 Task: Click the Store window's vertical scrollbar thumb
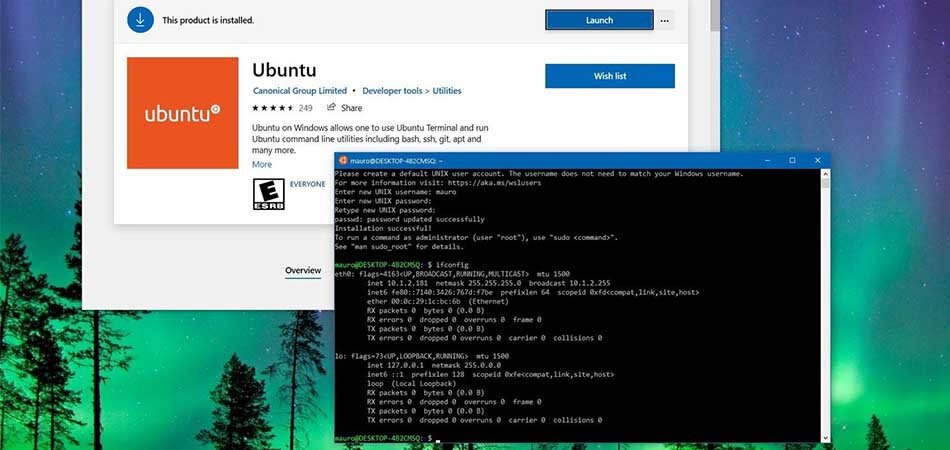(715, 16)
